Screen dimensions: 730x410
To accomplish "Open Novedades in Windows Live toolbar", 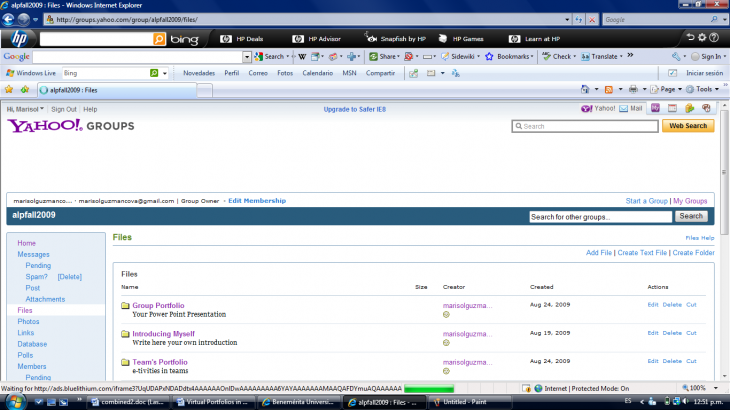I will click(199, 73).
